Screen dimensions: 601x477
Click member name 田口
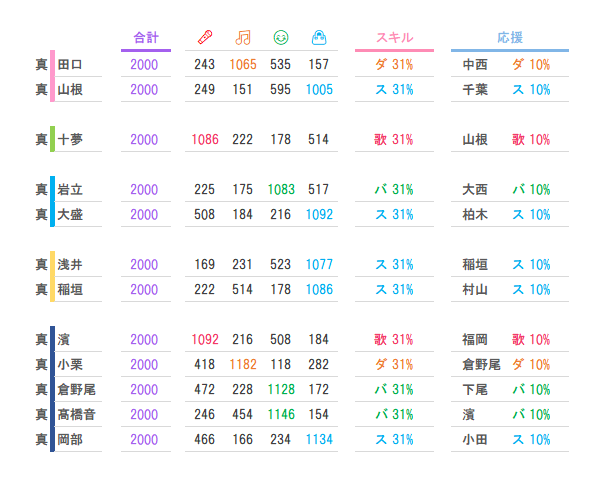pos(70,64)
